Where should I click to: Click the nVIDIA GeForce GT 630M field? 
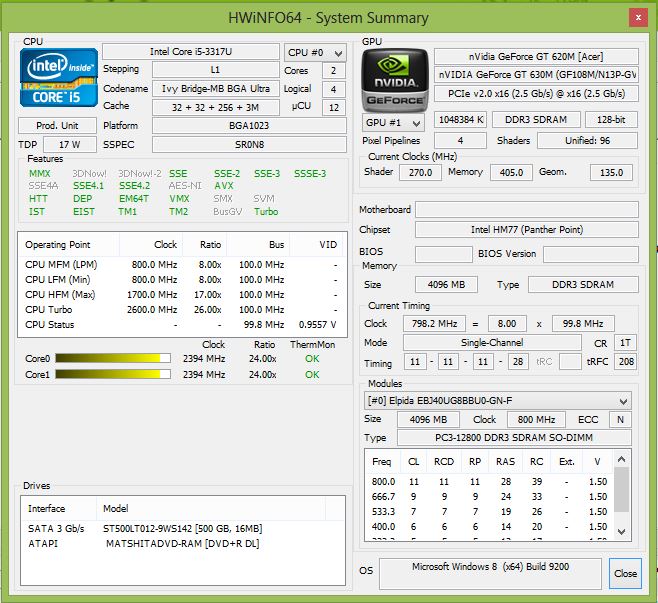point(536,75)
